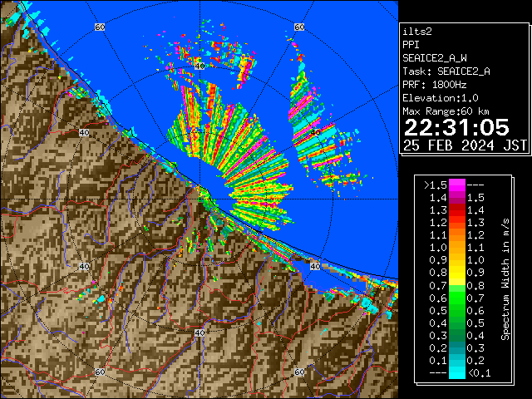Image resolution: width=532 pixels, height=399 pixels.
Task: Click the radar site name "ilts2"
Action: tap(417, 32)
